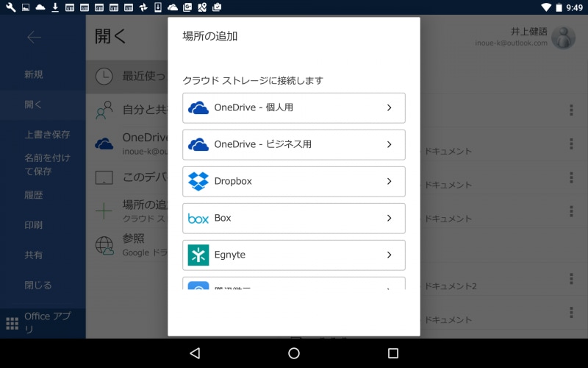Click the OneDrive ビジネス用 cloud icon
The width and height of the screenshot is (588, 368).
pos(198,144)
